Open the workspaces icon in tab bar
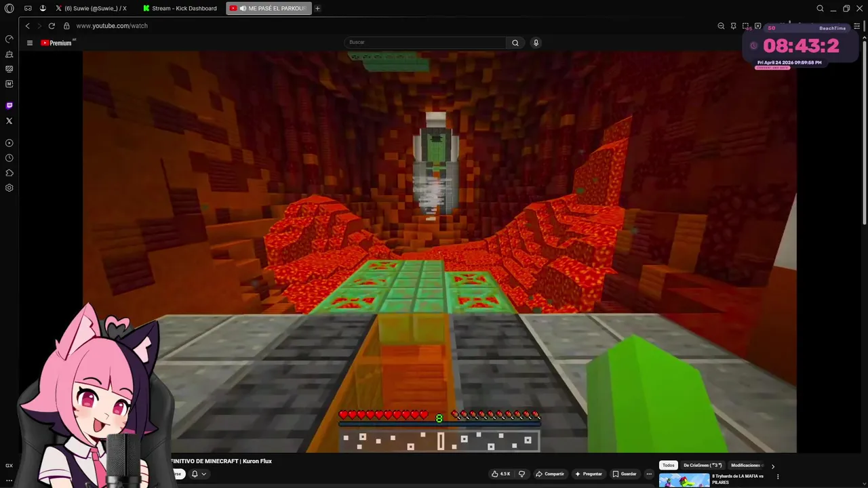This screenshot has height=488, width=868. point(28,8)
